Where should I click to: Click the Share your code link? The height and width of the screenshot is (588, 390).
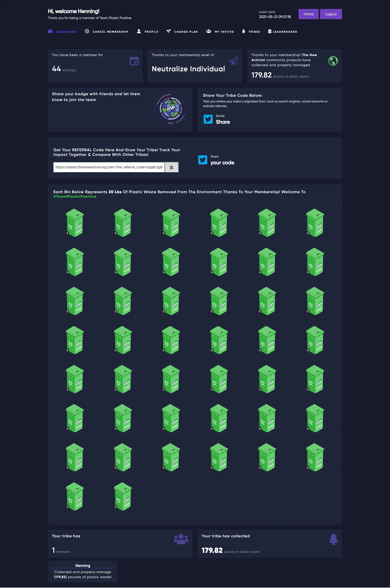click(x=222, y=160)
